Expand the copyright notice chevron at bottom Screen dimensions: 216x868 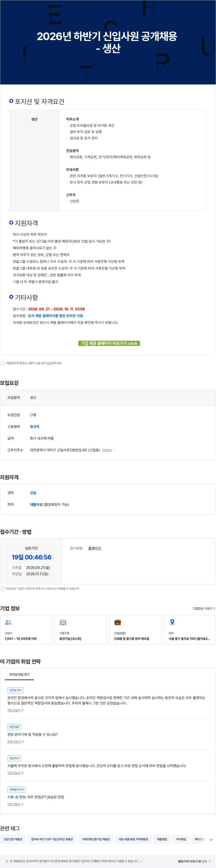141,861
